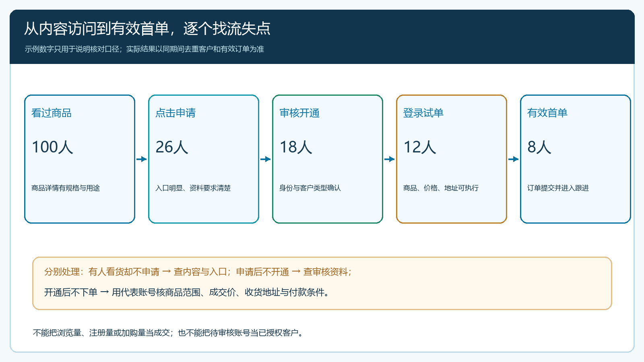Select the 审核开通 card heading
644x362 pixels.
click(x=299, y=113)
